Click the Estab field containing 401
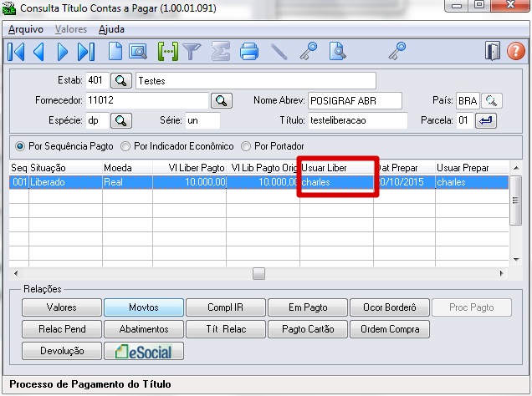 (97, 81)
